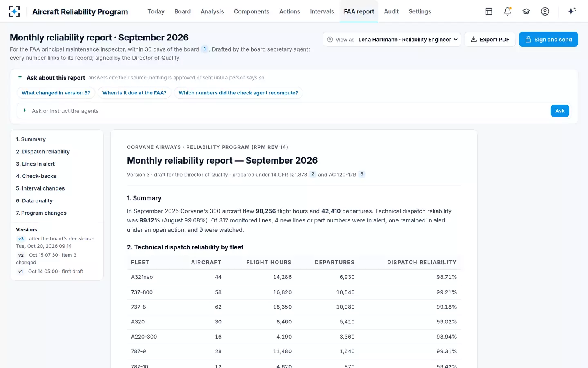Switch to the Board tab
588x368 pixels.
tap(183, 11)
